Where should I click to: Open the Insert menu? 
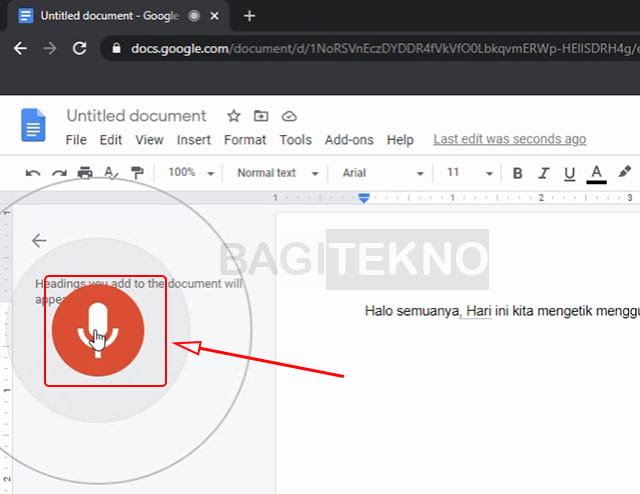193,140
